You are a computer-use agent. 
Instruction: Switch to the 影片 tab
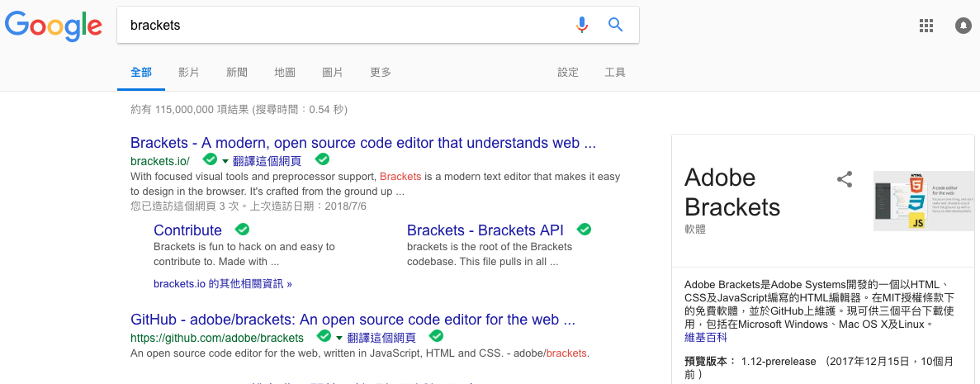(189, 73)
